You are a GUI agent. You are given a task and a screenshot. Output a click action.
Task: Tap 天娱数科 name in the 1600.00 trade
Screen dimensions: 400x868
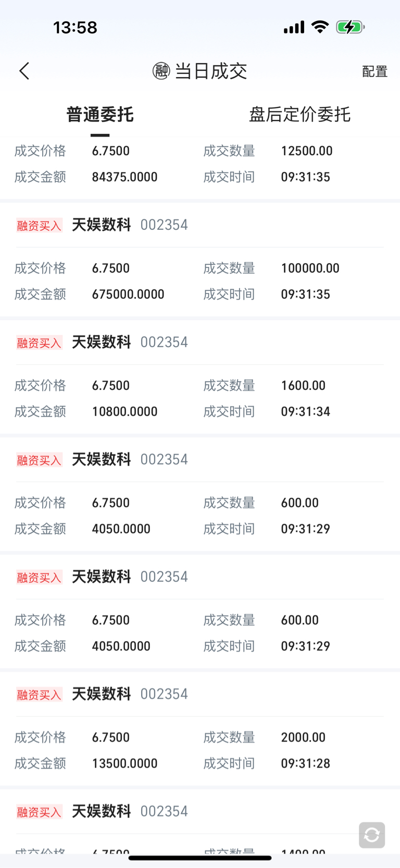tap(101, 342)
